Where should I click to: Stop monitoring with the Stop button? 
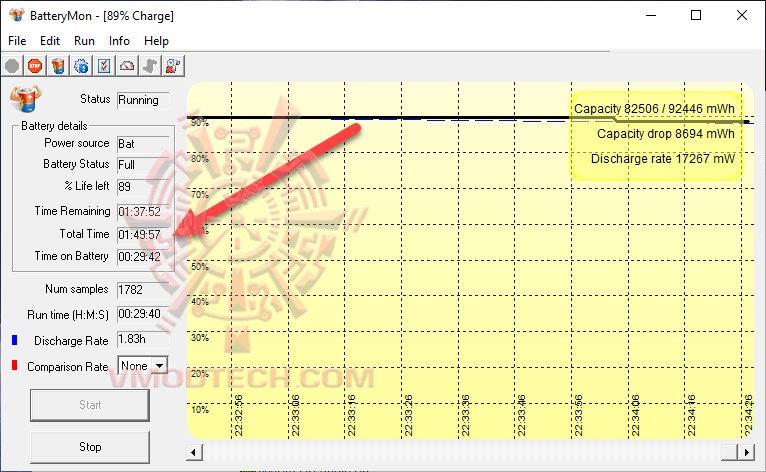(90, 447)
